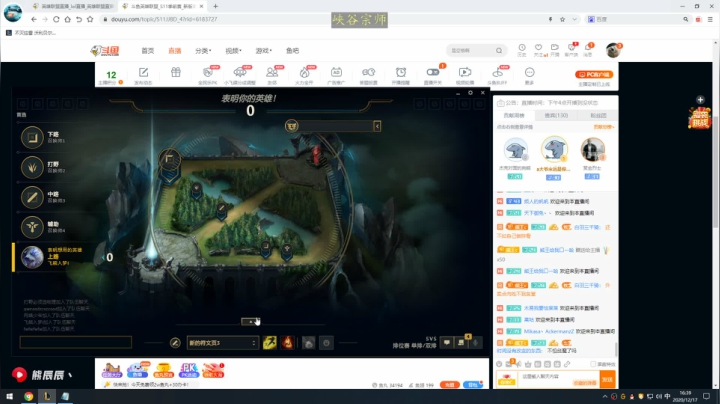This screenshot has width=720, height=404.
Task: Open the ward skin selector icon
Action: pos(309,343)
